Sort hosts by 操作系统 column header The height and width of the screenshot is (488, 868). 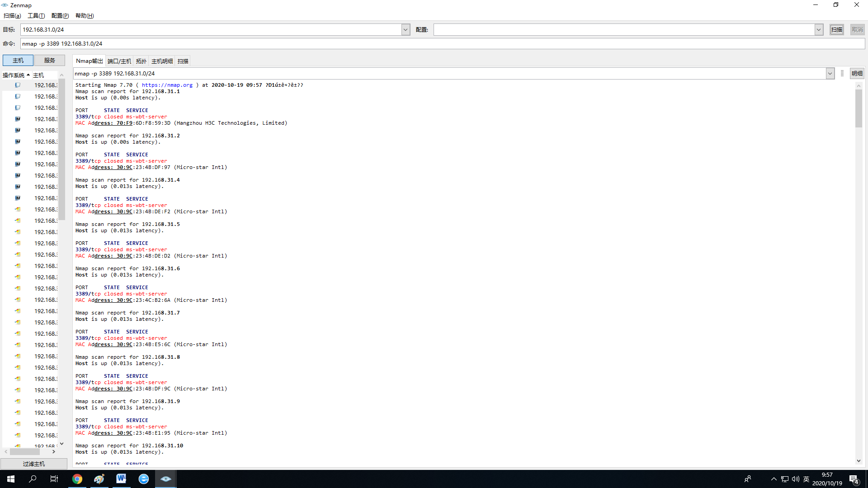(x=16, y=75)
